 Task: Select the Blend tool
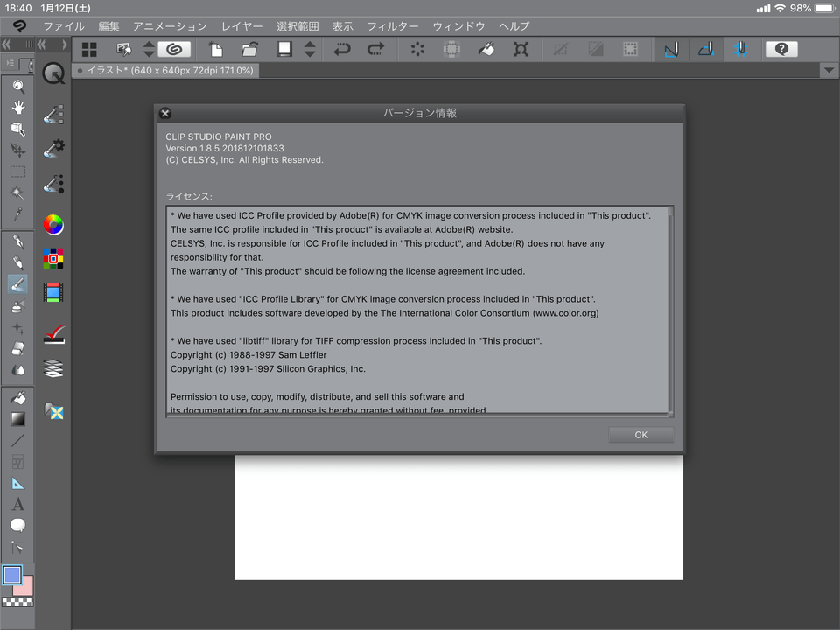[18, 370]
